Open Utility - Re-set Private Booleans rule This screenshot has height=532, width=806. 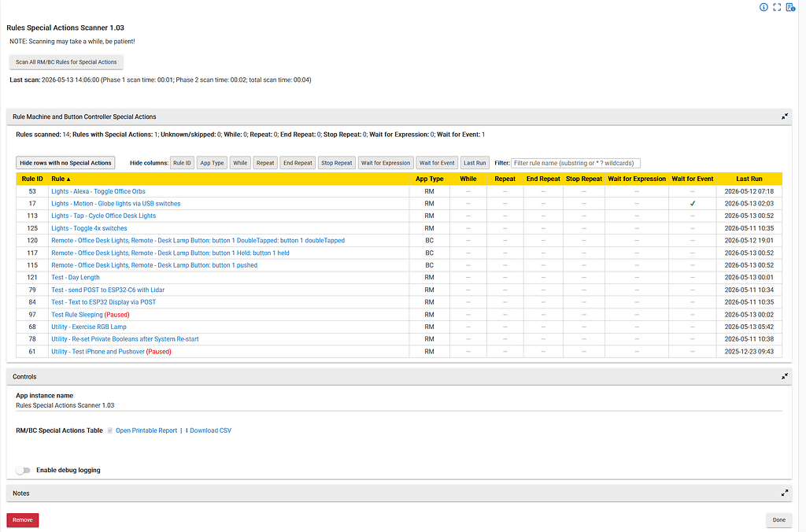click(125, 339)
